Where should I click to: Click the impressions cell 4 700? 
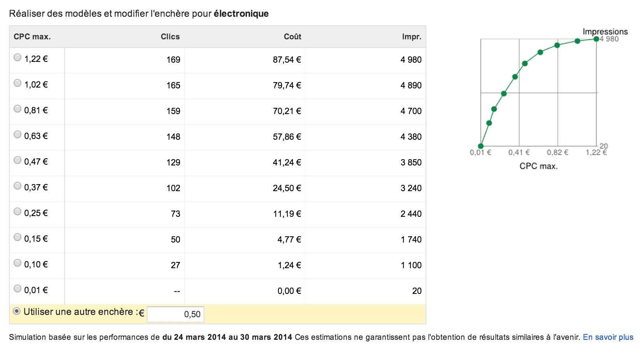411,111
